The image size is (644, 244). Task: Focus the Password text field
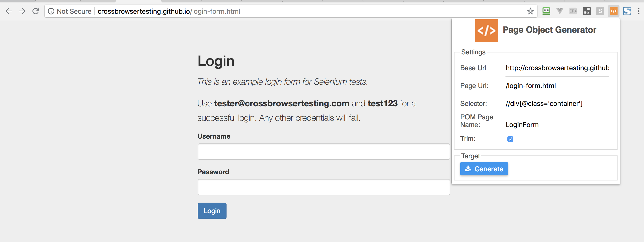point(323,187)
